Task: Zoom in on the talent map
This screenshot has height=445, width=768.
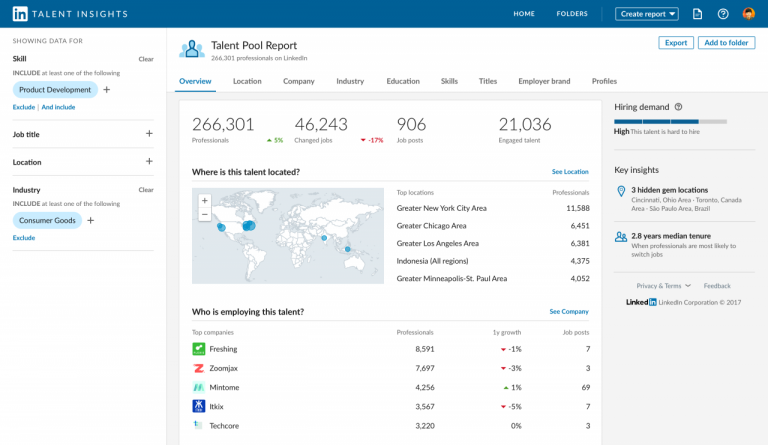Action: click(205, 200)
